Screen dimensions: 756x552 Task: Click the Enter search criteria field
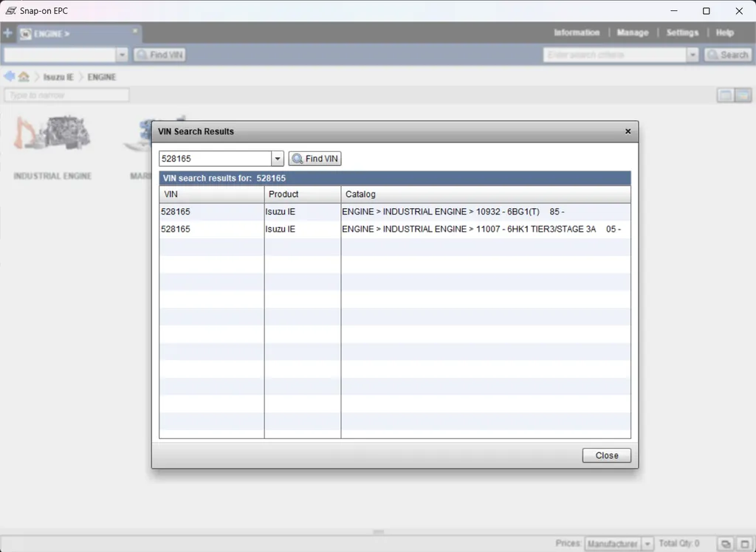(615, 55)
